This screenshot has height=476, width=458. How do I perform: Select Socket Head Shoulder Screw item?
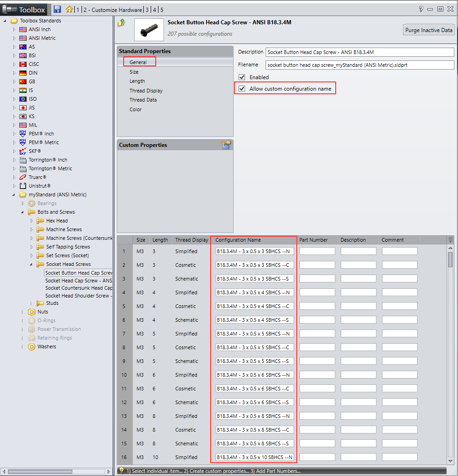(x=79, y=296)
